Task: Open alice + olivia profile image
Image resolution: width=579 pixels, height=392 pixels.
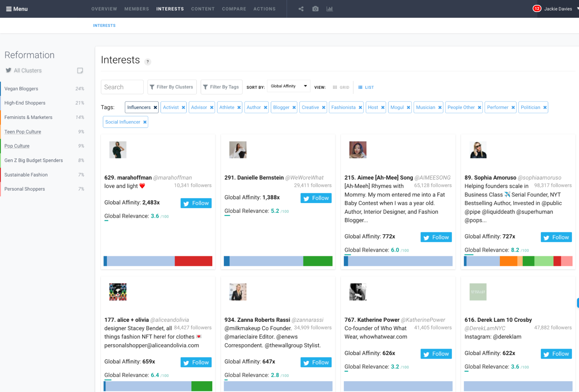Action: coord(118,292)
